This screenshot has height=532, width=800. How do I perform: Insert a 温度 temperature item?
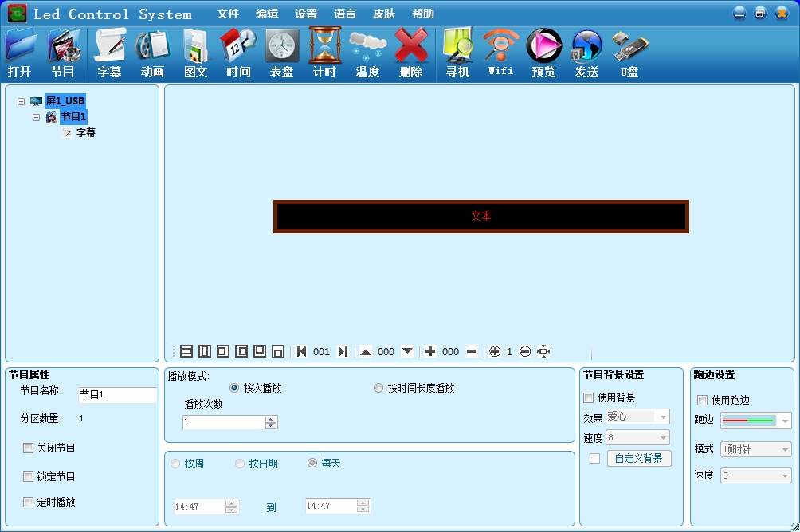coord(367,53)
